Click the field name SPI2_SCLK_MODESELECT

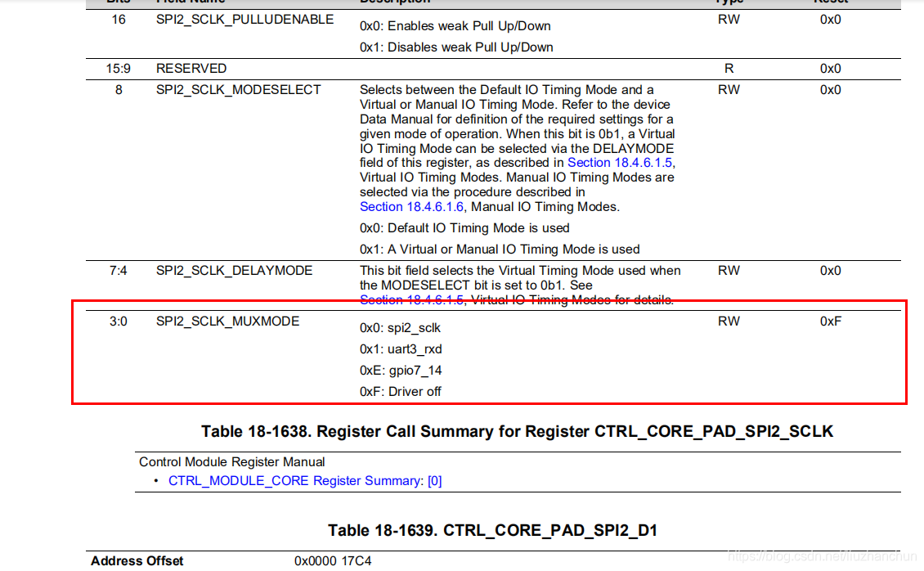238,89
